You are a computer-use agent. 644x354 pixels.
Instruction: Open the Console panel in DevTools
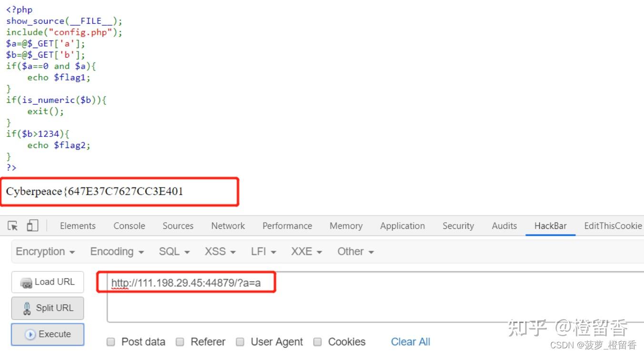(x=129, y=226)
